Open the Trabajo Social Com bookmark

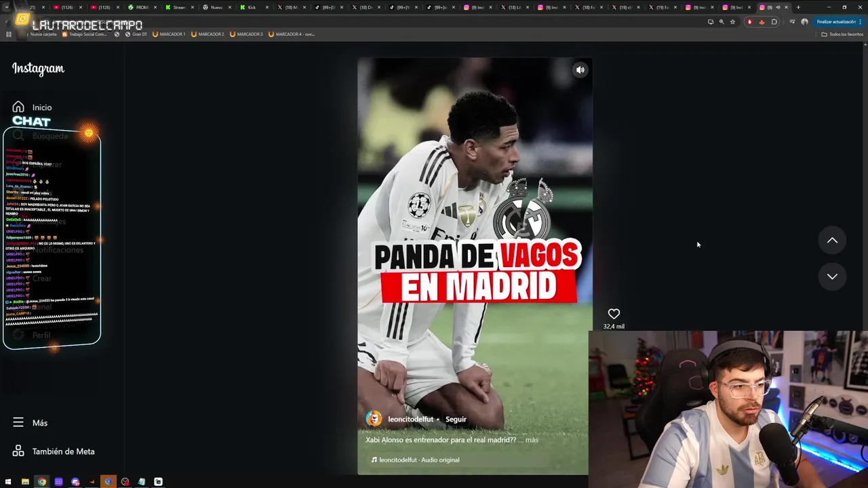click(x=84, y=34)
